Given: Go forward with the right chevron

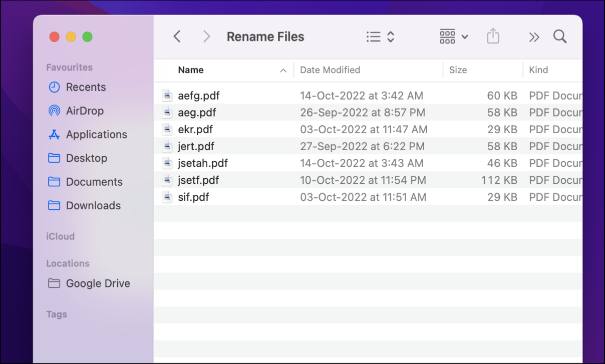Looking at the screenshot, I should pyautogui.click(x=206, y=37).
